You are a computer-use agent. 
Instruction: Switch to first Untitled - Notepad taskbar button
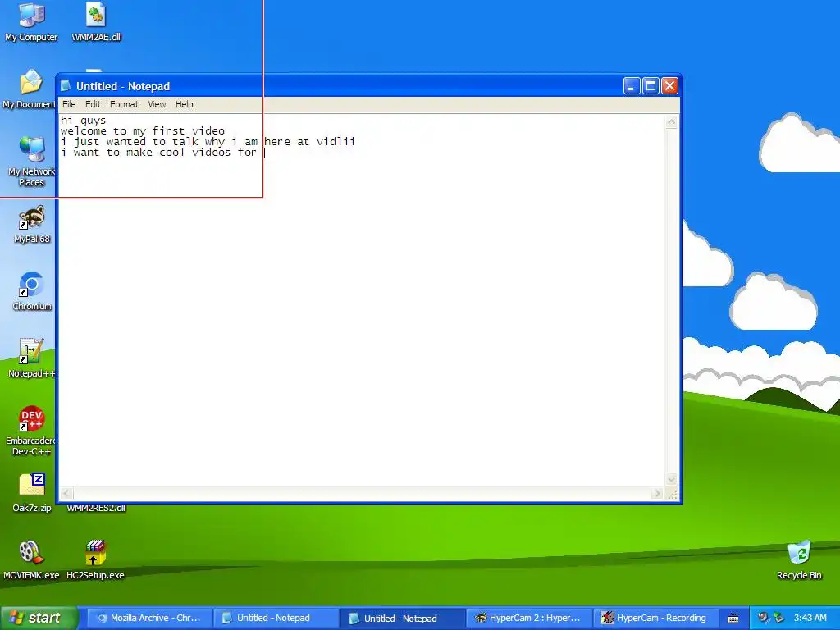click(276, 618)
